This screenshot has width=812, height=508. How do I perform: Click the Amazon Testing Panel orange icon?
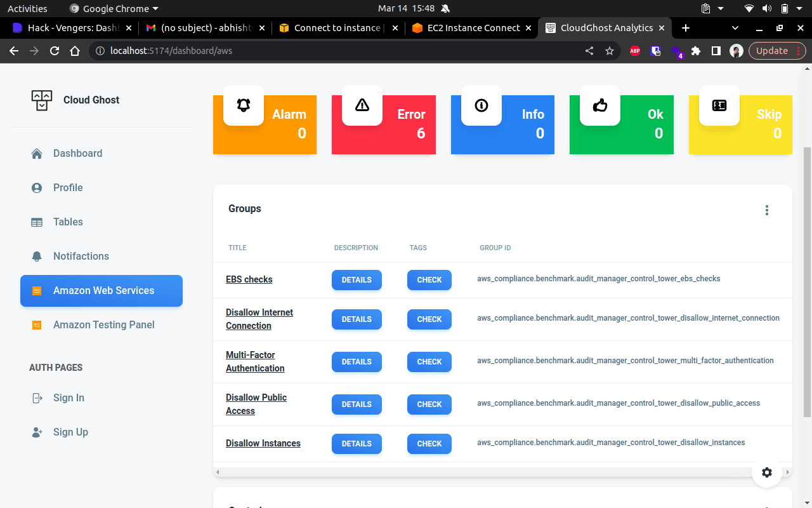coord(37,325)
